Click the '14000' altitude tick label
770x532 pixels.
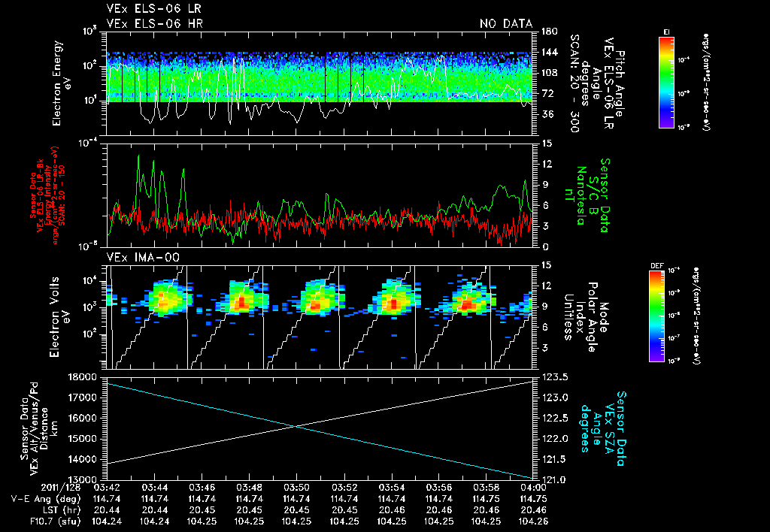tap(84, 459)
